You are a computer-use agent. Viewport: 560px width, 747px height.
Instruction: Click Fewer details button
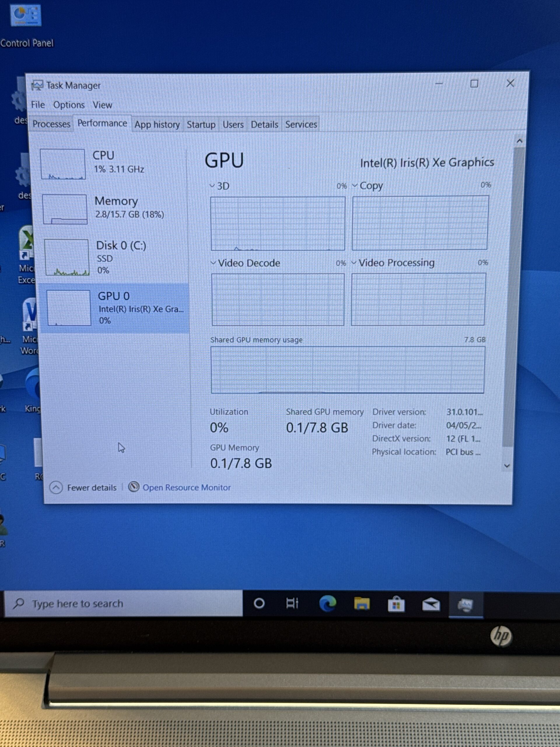pos(83,487)
